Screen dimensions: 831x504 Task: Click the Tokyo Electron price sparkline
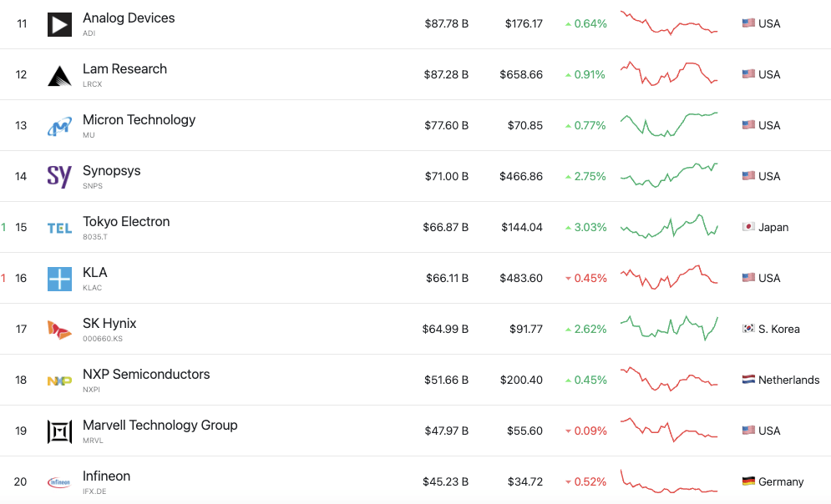(669, 227)
